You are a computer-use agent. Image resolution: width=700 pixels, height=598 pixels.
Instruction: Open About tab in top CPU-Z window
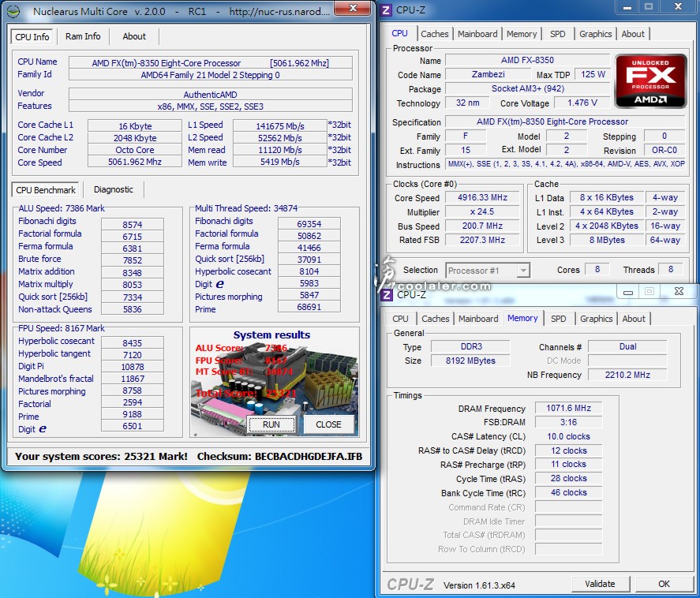[x=633, y=34]
